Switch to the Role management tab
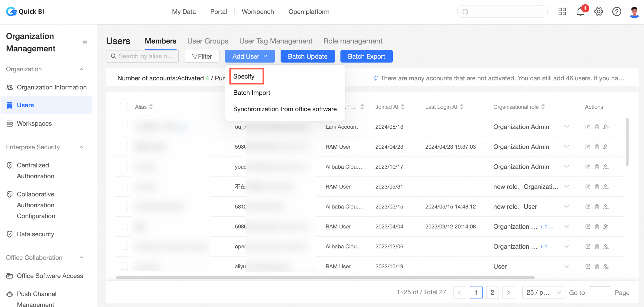 click(353, 41)
